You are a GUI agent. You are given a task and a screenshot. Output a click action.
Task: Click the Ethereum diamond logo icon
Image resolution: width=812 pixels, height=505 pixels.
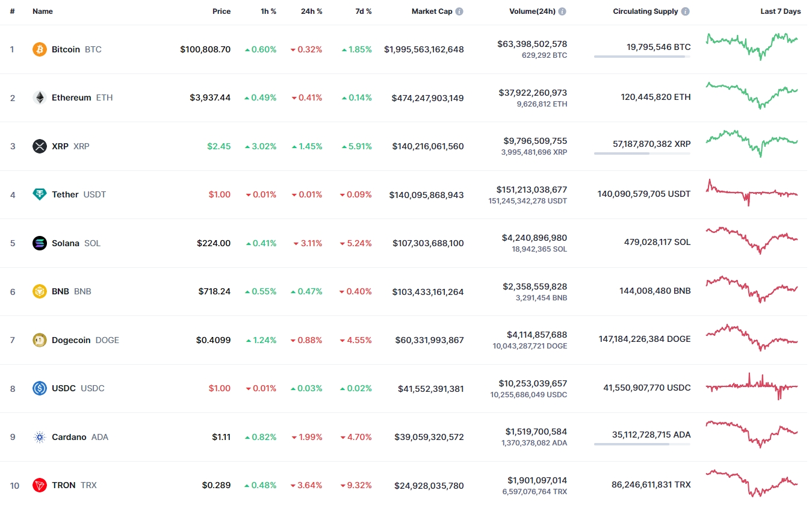coord(39,98)
